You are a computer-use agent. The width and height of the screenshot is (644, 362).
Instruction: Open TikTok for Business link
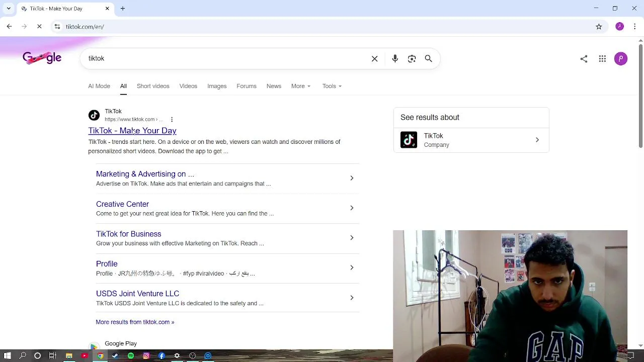click(x=128, y=234)
